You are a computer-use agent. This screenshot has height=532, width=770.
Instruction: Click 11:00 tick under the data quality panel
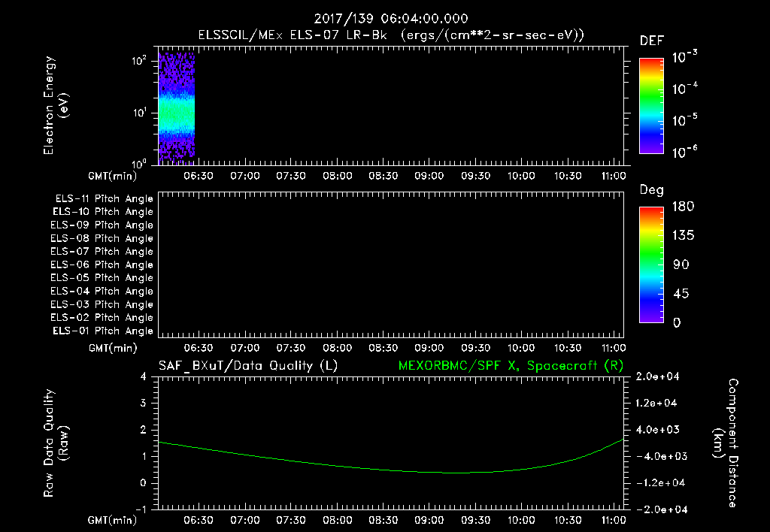click(614, 520)
